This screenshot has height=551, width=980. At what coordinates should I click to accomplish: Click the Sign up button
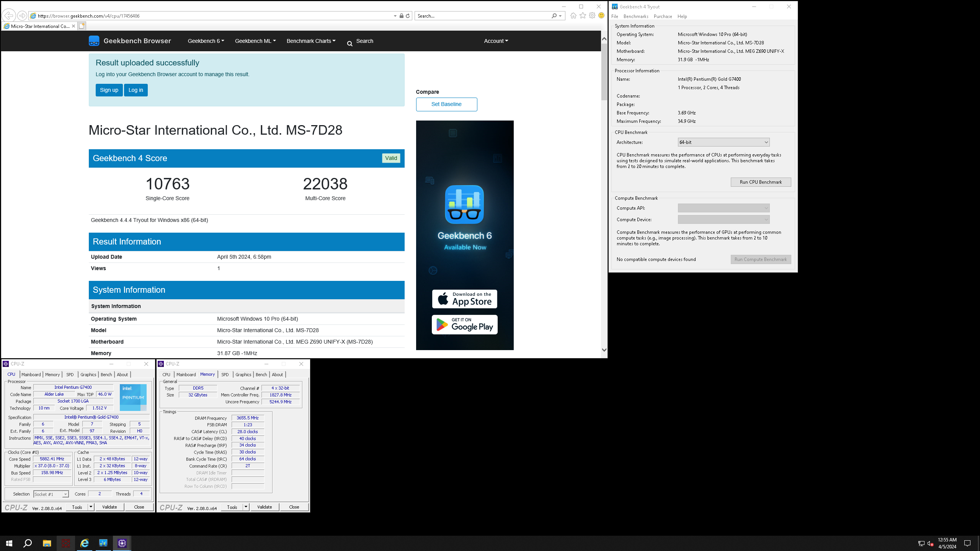(109, 90)
